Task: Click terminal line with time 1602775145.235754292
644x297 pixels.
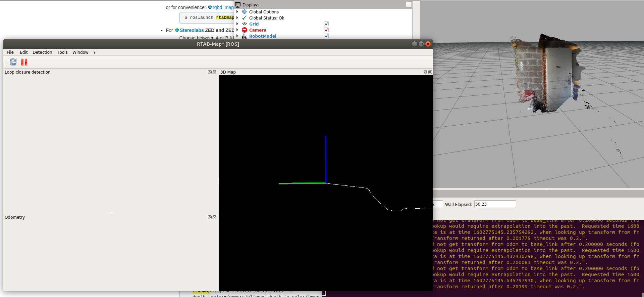Action: pos(536,232)
